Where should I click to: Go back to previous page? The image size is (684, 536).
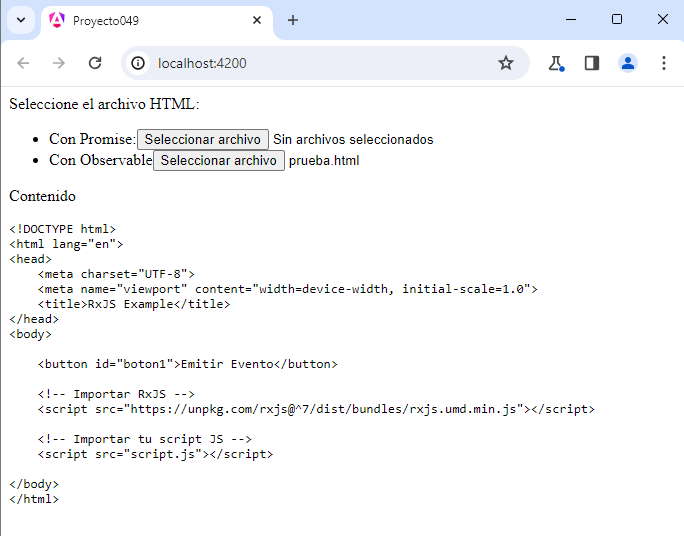coord(23,63)
